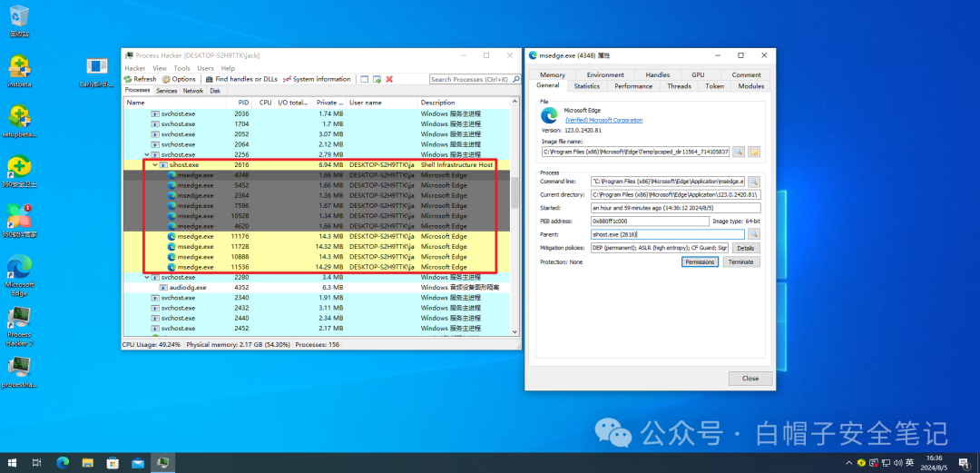Screen dimensions: 980x473
Task: Click the Permissions button
Action: tap(700, 262)
